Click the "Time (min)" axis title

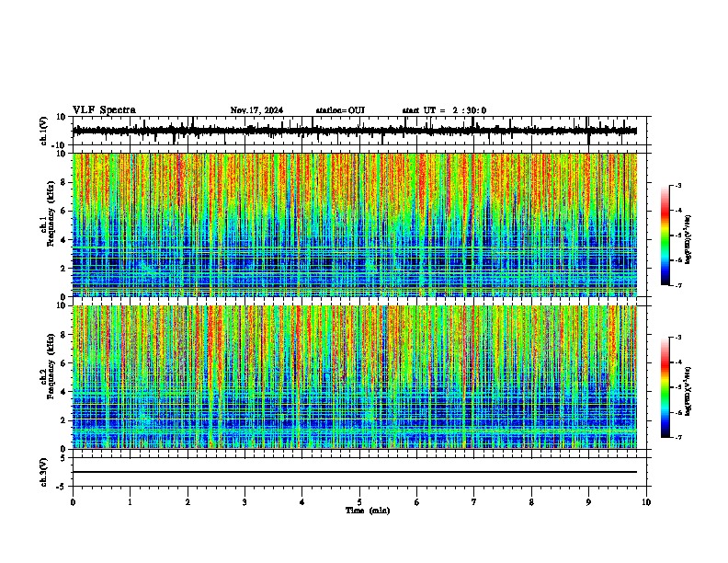click(368, 511)
